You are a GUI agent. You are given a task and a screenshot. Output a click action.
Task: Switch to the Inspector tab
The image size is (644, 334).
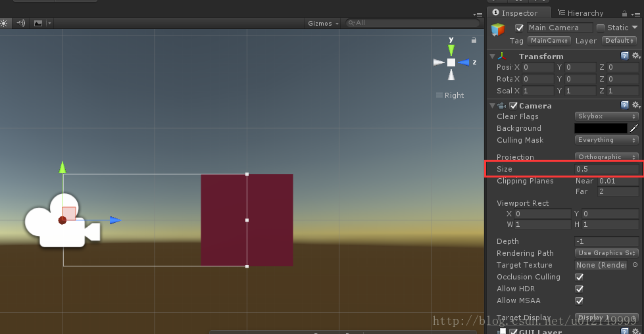click(x=519, y=13)
